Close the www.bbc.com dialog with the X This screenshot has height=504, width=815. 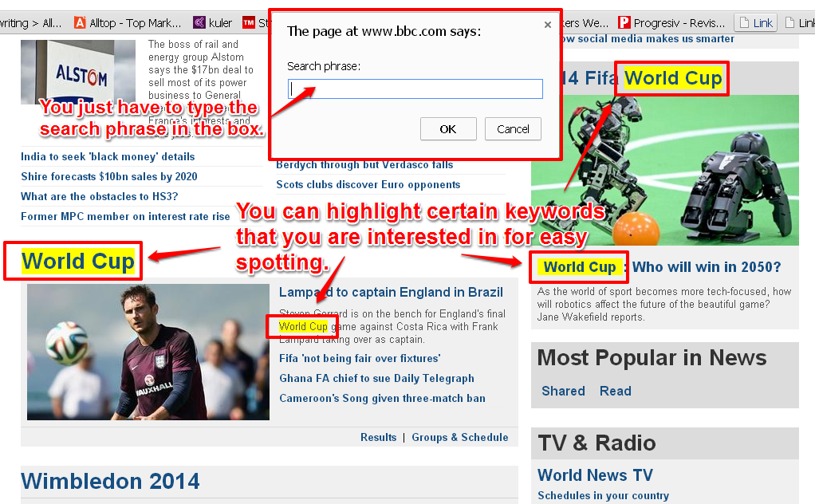[547, 25]
